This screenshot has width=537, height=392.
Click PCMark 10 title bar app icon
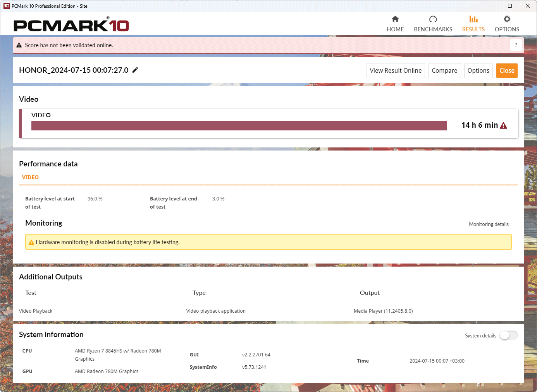pyautogui.click(x=7, y=6)
